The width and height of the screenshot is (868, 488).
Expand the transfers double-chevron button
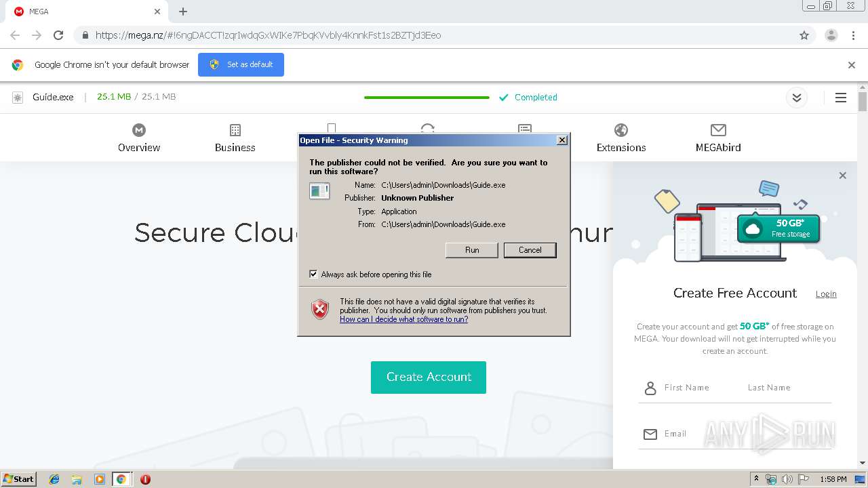click(797, 98)
